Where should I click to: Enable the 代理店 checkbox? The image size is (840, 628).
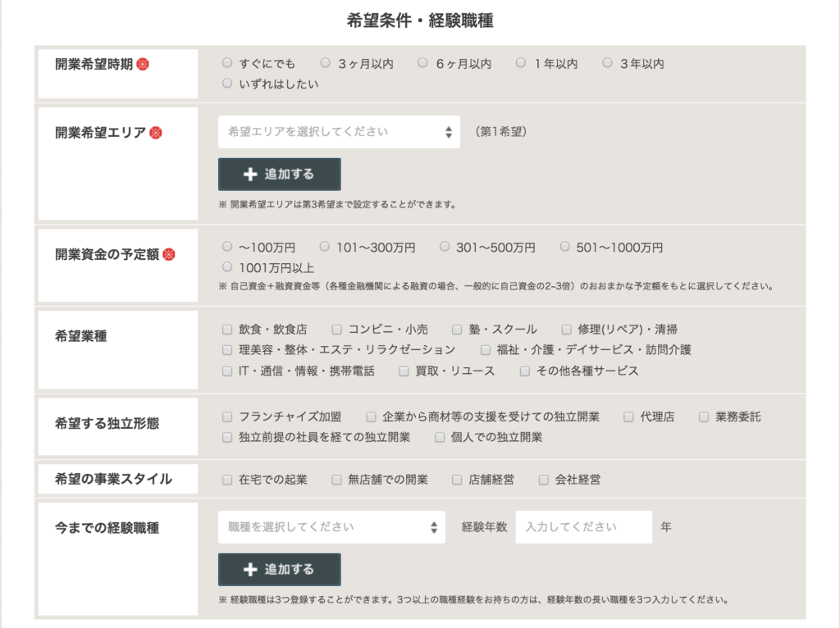tap(629, 417)
